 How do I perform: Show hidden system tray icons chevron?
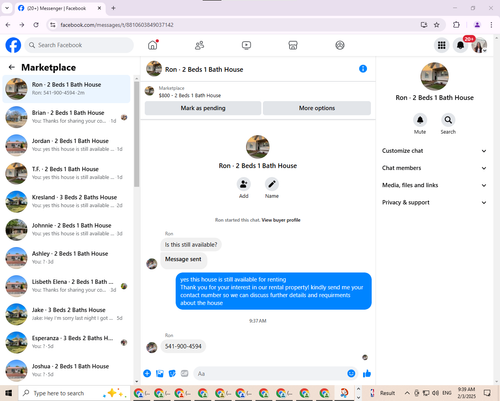(x=407, y=393)
